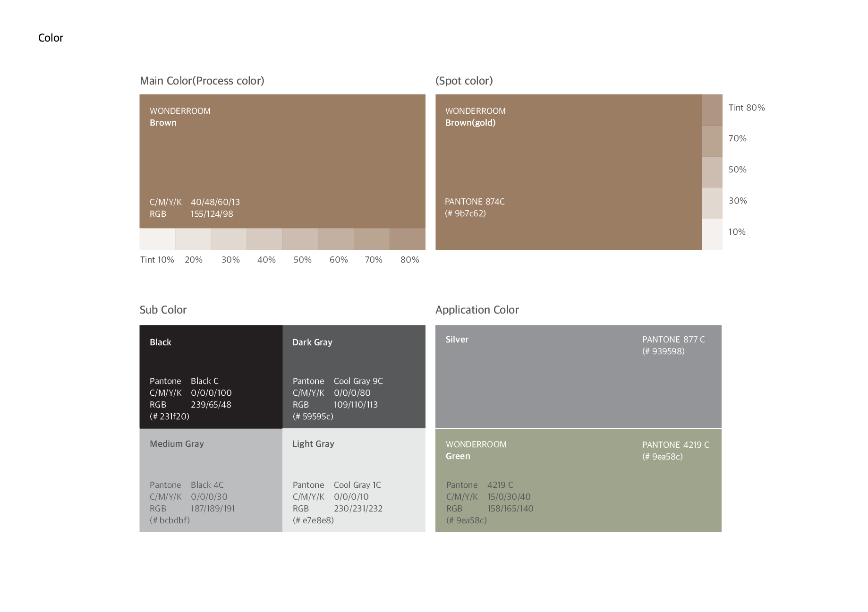Click the '40%' label below main color

click(266, 260)
